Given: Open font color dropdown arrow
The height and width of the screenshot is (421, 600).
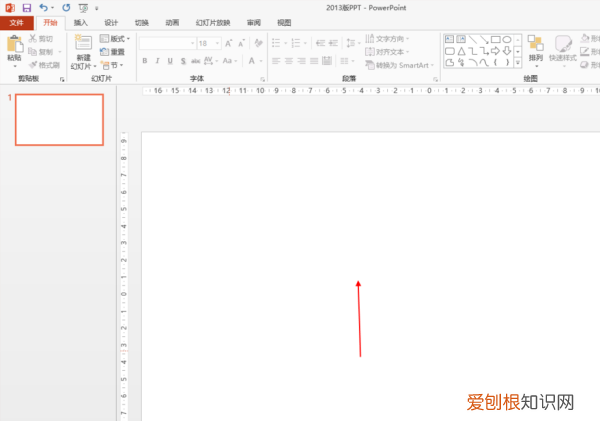Looking at the screenshot, I should [261, 61].
